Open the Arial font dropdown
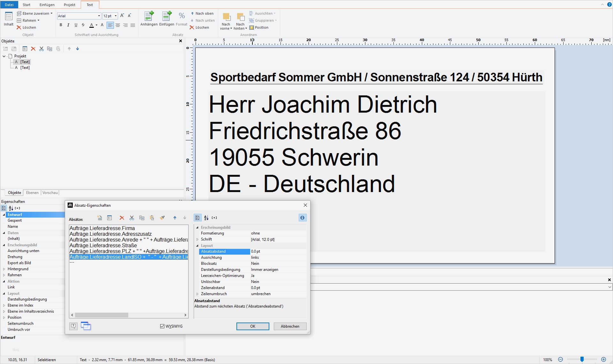 (x=99, y=16)
